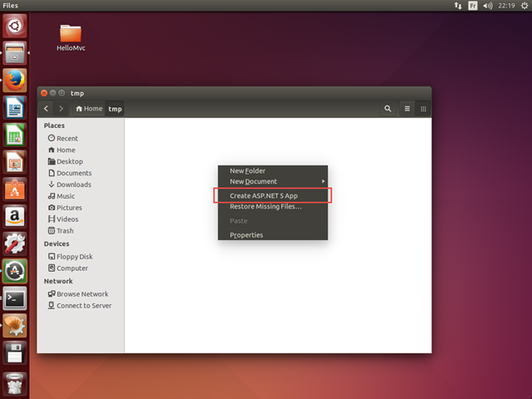The height and width of the screenshot is (399, 532).
Task: Click tmp in the path bar
Action: pos(115,109)
